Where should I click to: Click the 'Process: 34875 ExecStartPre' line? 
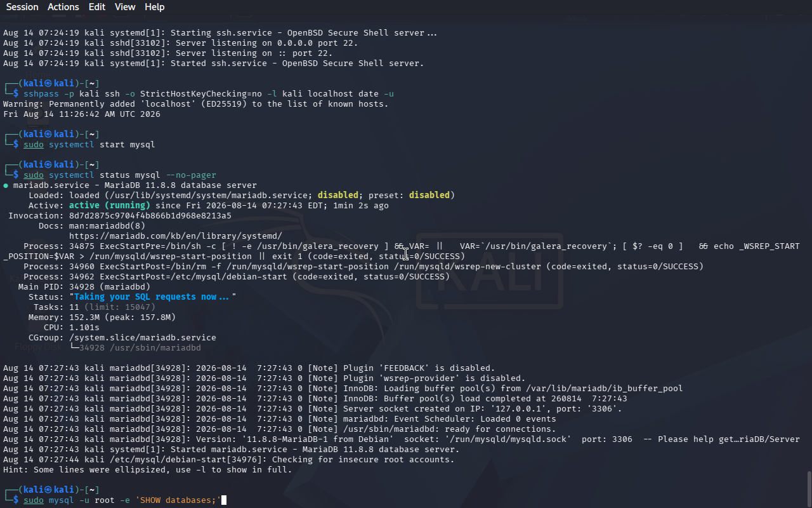pos(402,251)
